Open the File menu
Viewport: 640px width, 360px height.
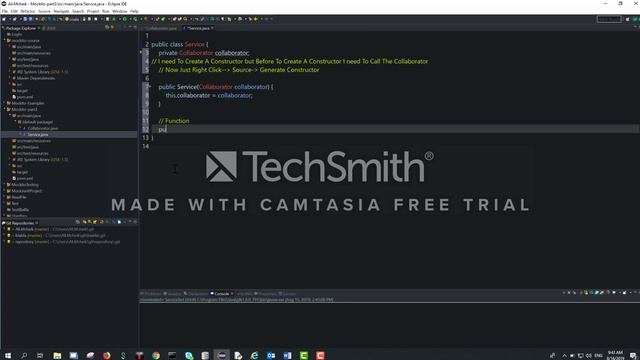(x=4, y=11)
